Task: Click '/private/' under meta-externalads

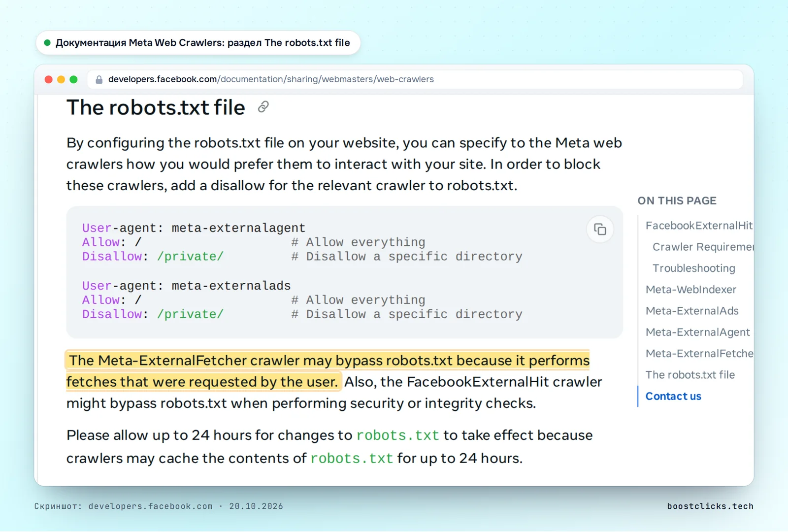Action: pos(190,314)
